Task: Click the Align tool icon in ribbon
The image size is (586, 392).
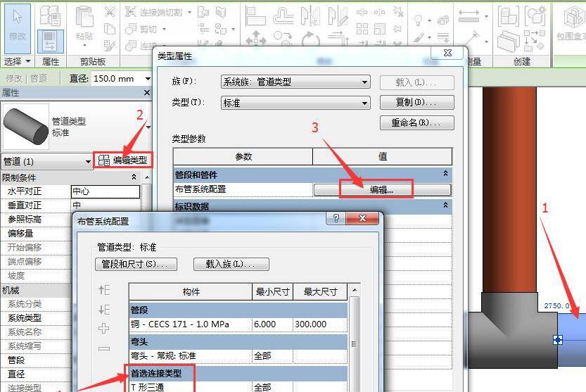Action: (255, 15)
